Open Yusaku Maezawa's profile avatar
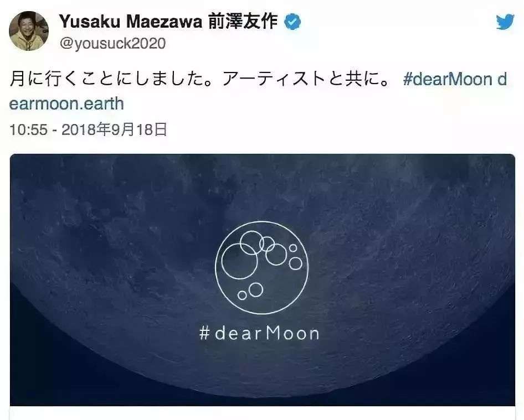 [x=29, y=31]
